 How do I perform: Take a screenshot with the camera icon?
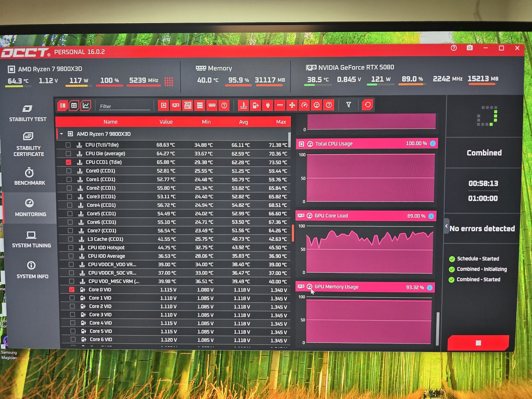click(x=470, y=48)
